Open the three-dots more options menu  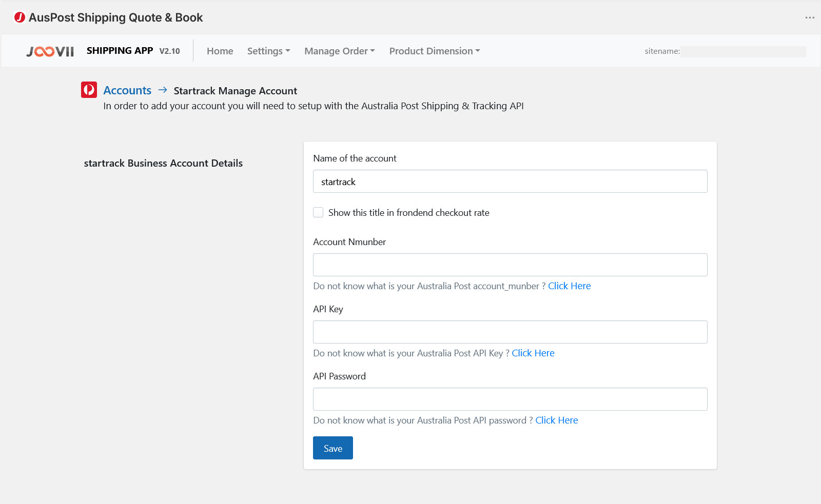(x=810, y=17)
